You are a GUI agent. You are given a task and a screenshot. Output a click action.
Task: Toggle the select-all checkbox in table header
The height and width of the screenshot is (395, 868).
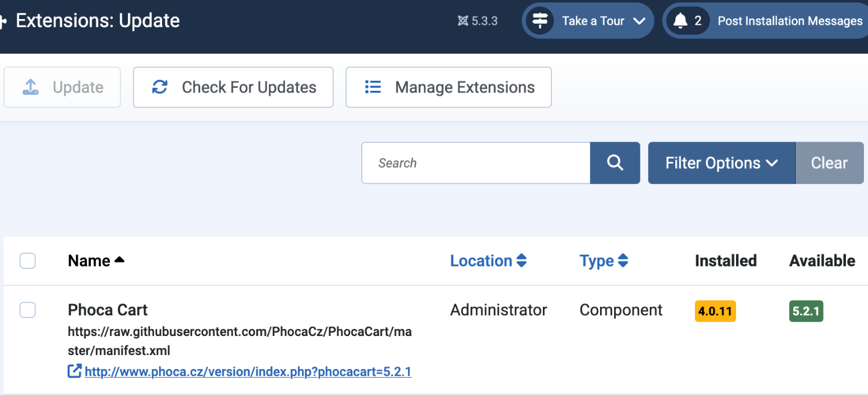click(x=28, y=261)
